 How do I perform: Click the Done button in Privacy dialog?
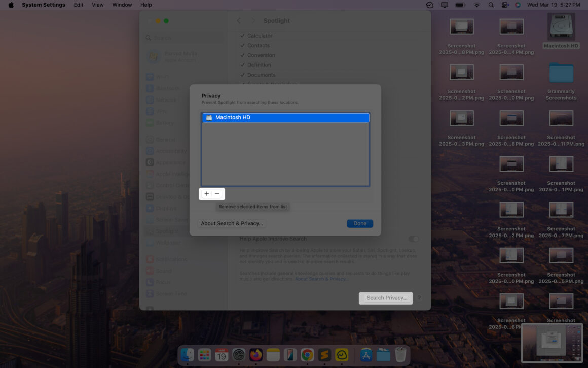tap(360, 223)
